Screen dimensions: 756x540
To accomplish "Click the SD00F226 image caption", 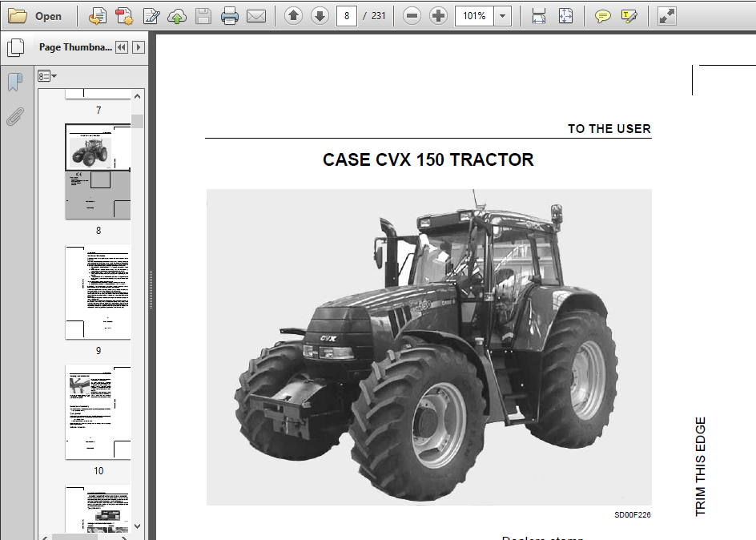I will (633, 515).
